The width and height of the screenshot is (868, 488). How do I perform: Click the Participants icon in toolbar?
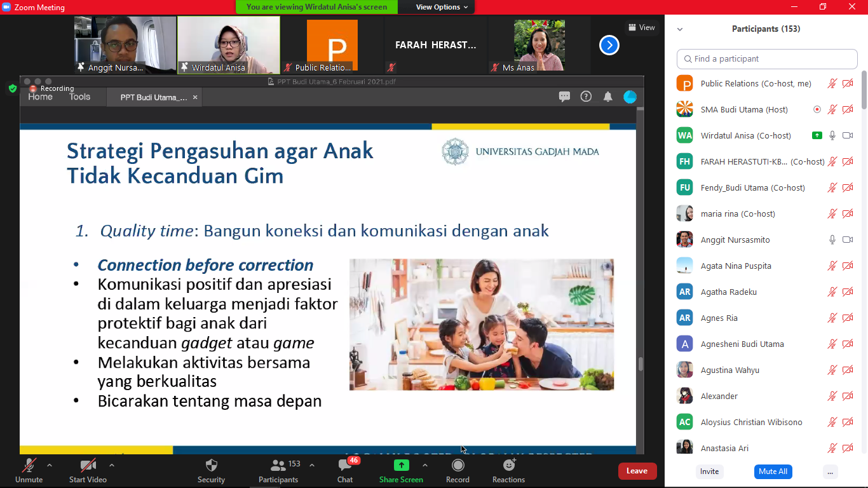tap(278, 465)
